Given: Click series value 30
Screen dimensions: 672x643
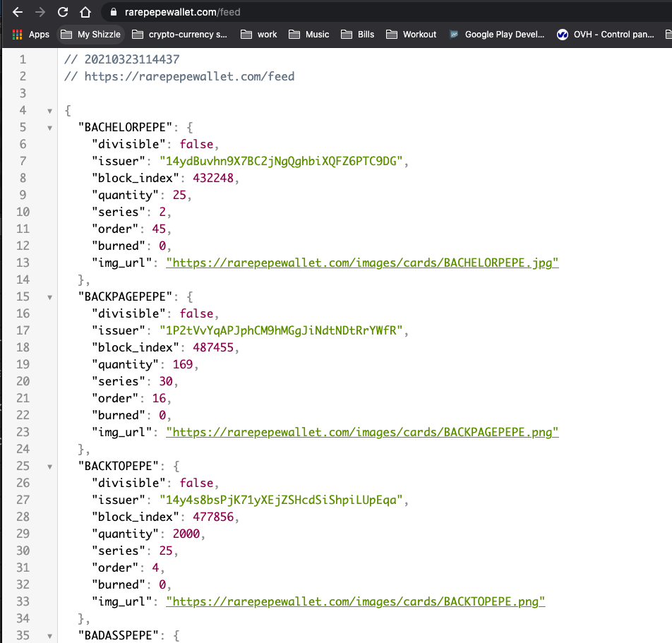Looking at the screenshot, I should [x=166, y=381].
